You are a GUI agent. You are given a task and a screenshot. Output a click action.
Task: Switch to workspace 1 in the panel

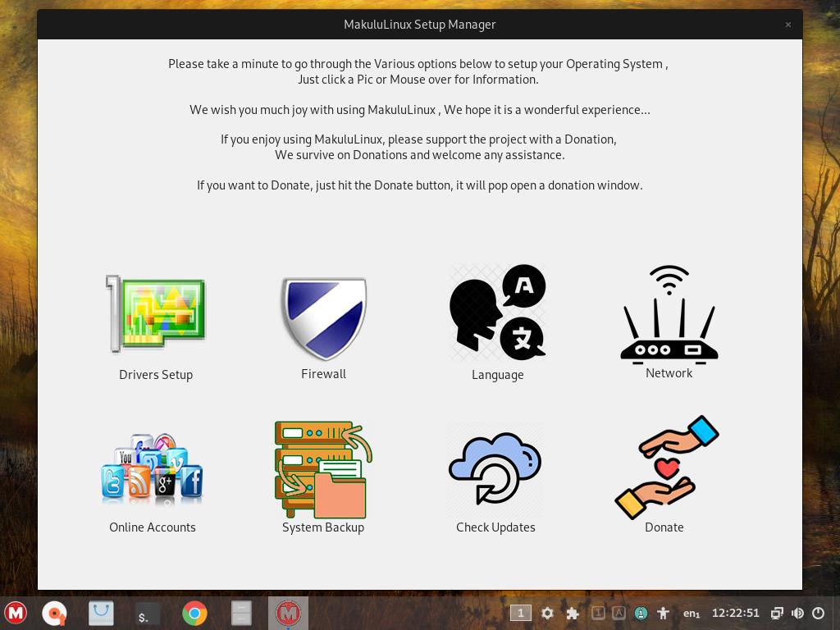[520, 613]
